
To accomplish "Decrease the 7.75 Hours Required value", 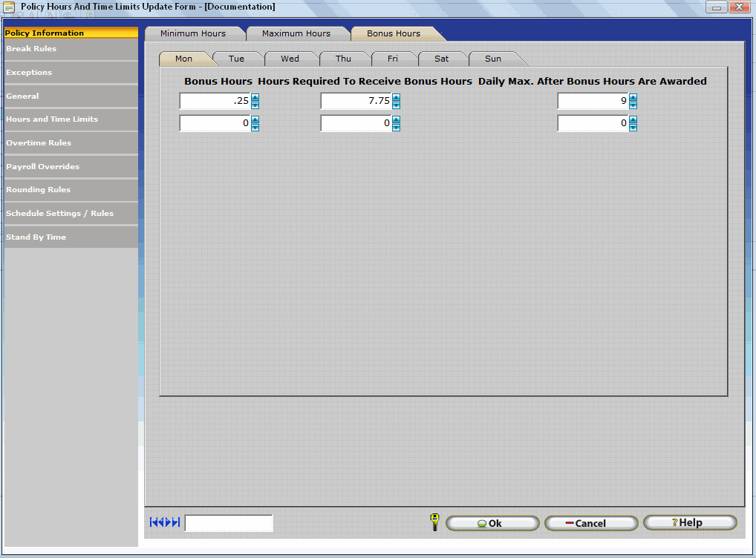I will 397,105.
